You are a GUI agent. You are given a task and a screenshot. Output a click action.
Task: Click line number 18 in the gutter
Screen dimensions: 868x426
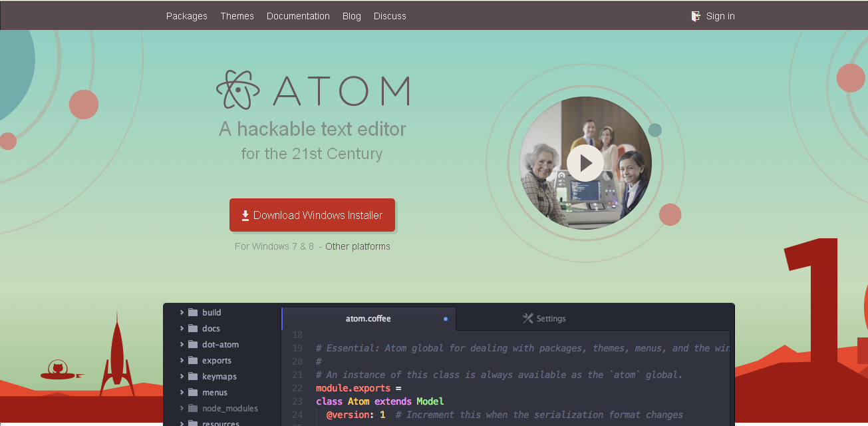[297, 335]
